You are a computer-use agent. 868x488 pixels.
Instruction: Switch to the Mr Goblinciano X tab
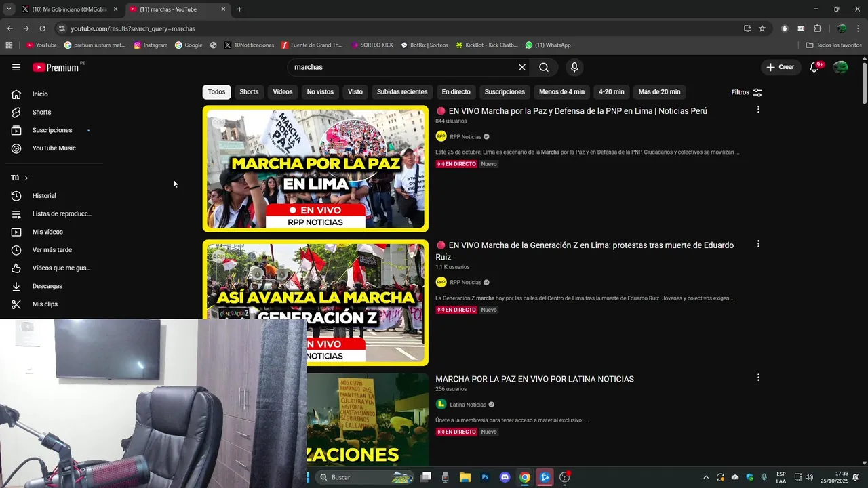pyautogui.click(x=69, y=9)
